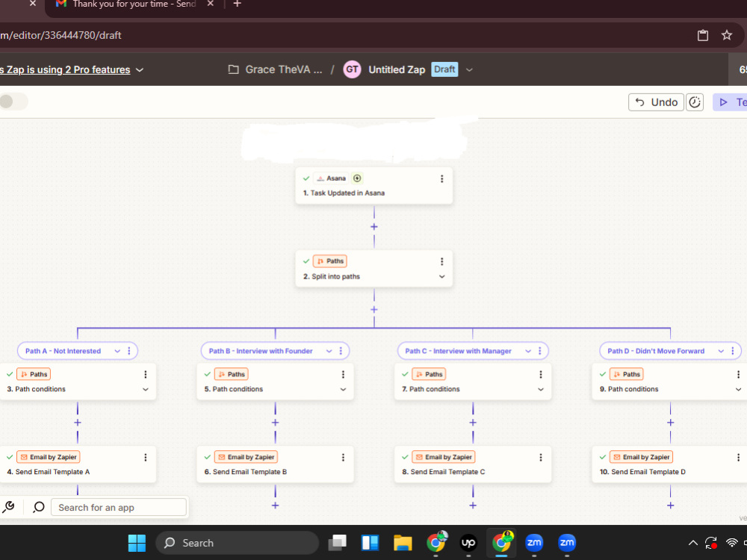Image resolution: width=747 pixels, height=560 pixels.
Task: Open the Wi-Fi network tray icon
Action: tap(732, 543)
